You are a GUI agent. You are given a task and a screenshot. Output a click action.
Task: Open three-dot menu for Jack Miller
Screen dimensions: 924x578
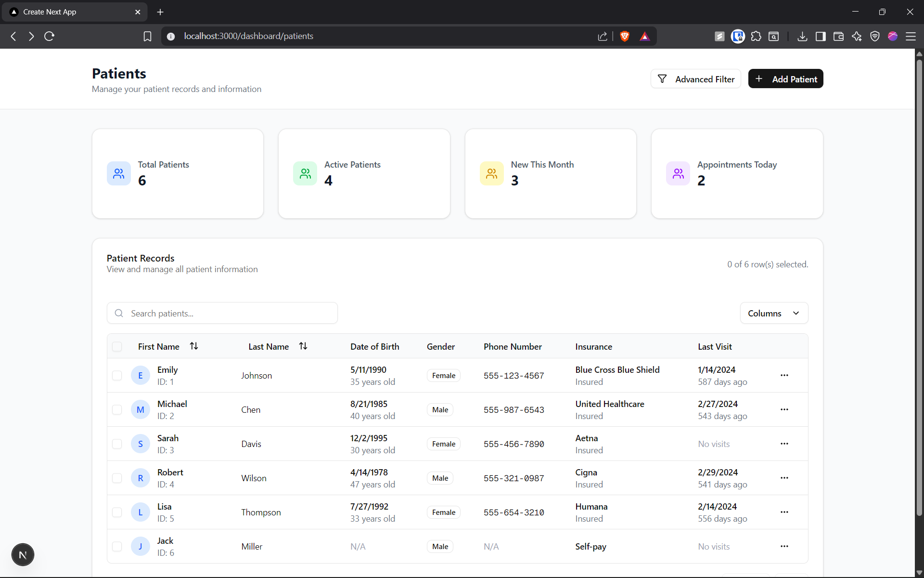[784, 546]
